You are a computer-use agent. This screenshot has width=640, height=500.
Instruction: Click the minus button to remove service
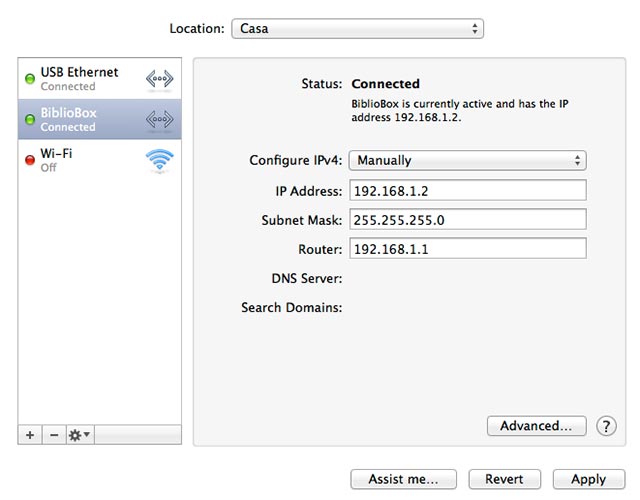point(53,435)
